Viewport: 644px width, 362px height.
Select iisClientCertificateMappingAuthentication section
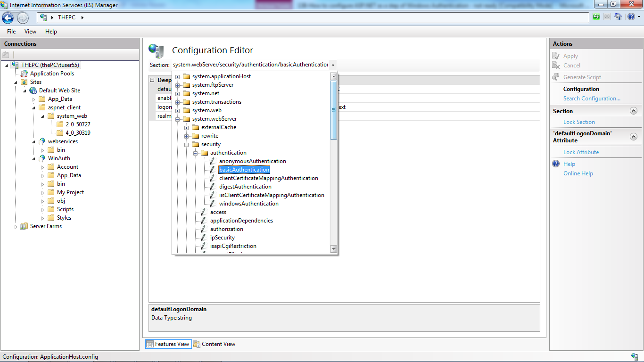[272, 195]
